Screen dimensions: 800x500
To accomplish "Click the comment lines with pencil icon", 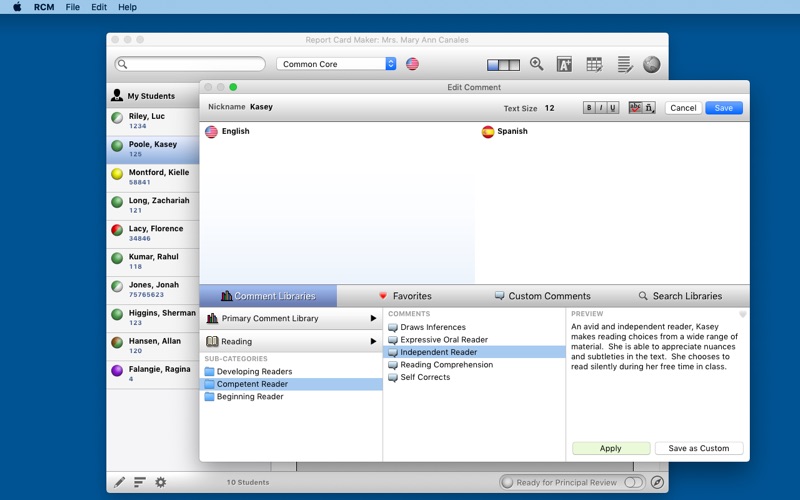I will coord(624,64).
